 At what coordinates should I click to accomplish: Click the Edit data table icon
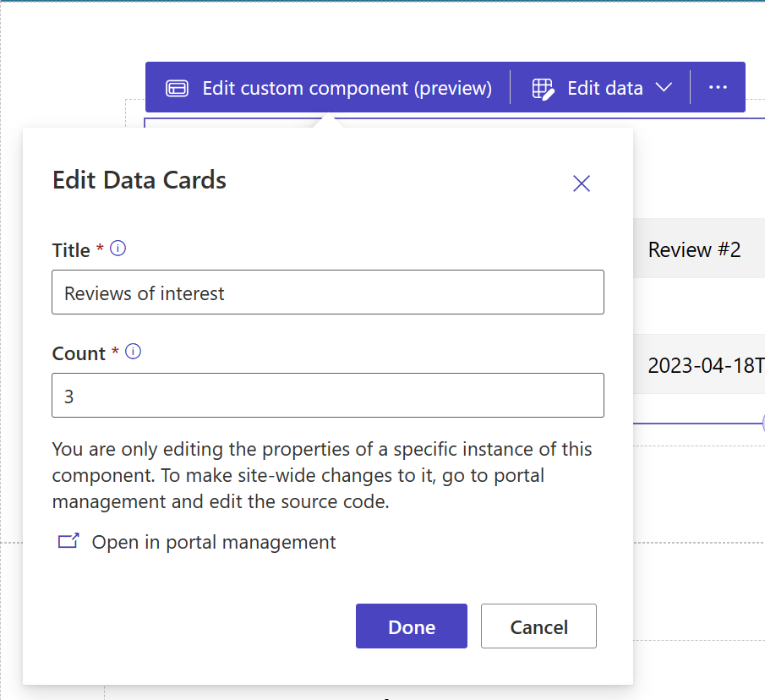(542, 87)
